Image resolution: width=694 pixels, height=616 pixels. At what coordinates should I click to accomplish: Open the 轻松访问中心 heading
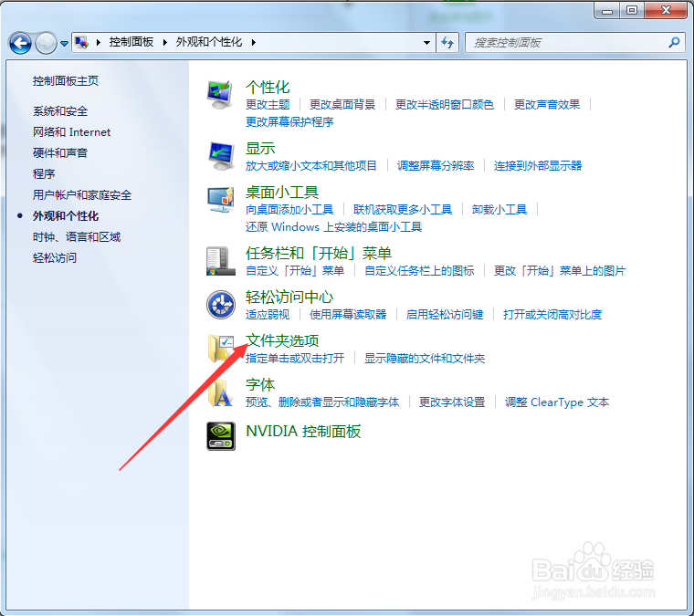tap(289, 298)
